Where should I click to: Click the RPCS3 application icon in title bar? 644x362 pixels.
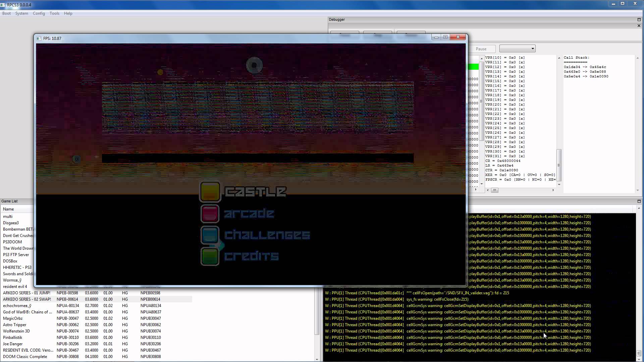(3, 5)
